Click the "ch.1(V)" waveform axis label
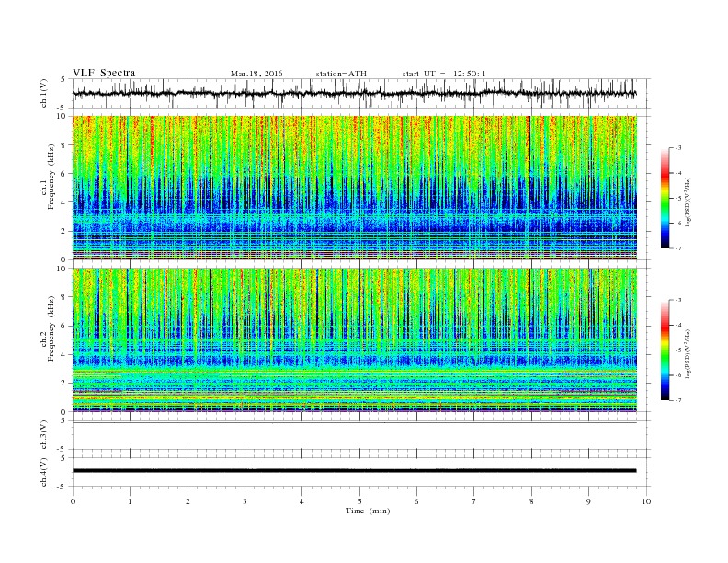The height and width of the screenshot is (563, 728). click(x=43, y=93)
